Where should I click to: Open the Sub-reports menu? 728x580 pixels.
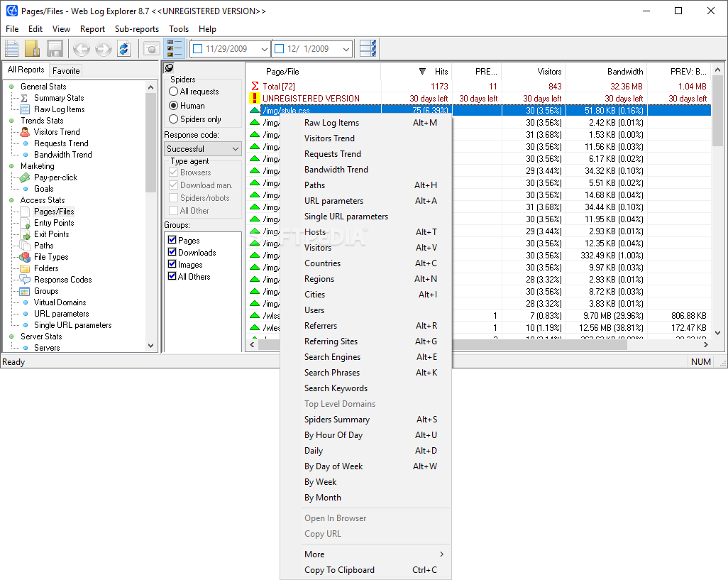coord(137,29)
